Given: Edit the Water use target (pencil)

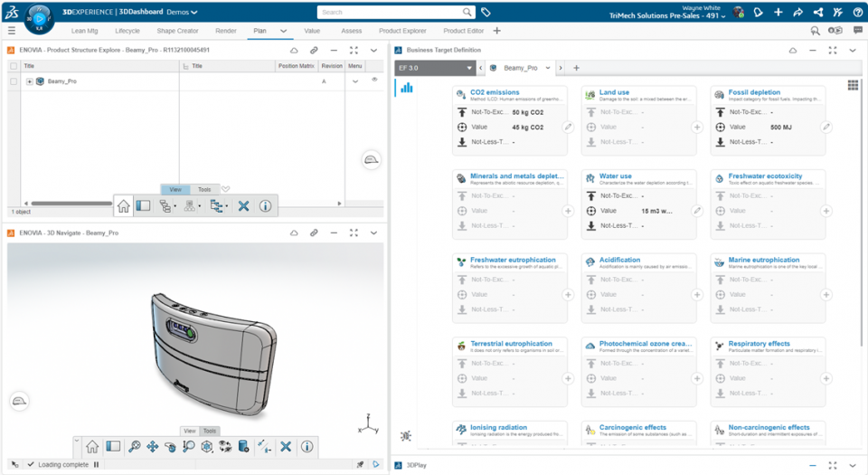Looking at the screenshot, I should 697,211.
